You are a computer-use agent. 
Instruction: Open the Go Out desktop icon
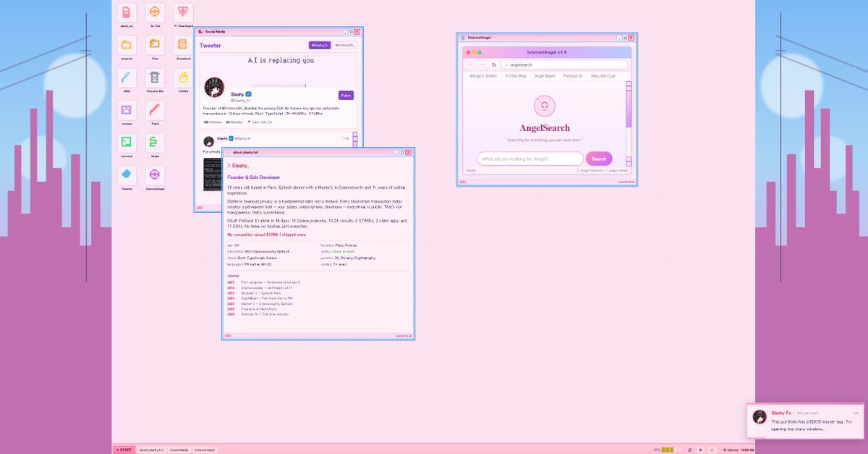coord(155,12)
